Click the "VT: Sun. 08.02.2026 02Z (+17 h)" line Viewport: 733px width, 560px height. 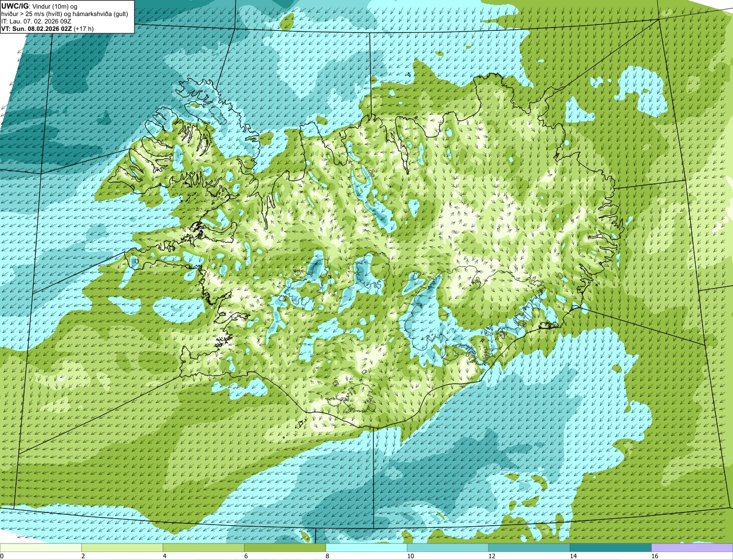[48, 28]
